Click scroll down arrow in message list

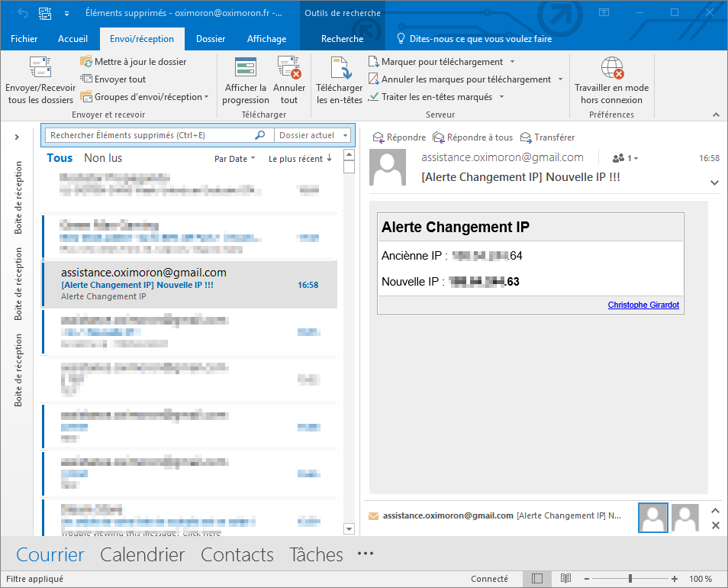350,529
